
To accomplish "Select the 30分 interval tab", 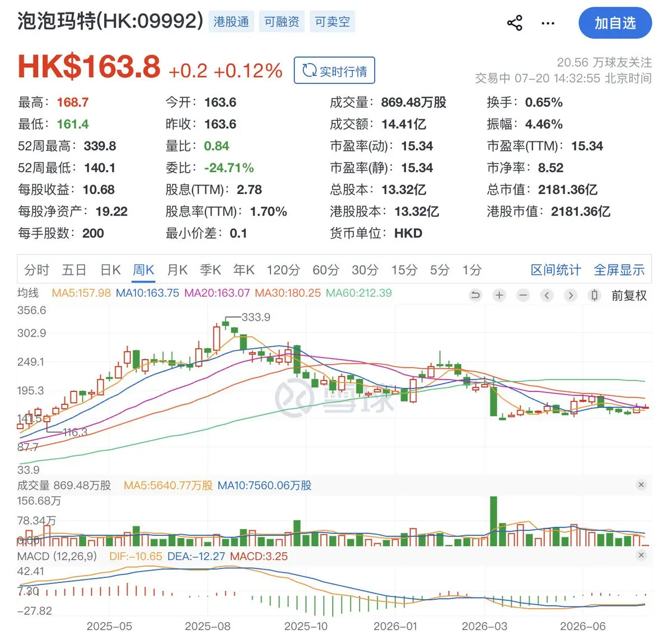I will [365, 270].
